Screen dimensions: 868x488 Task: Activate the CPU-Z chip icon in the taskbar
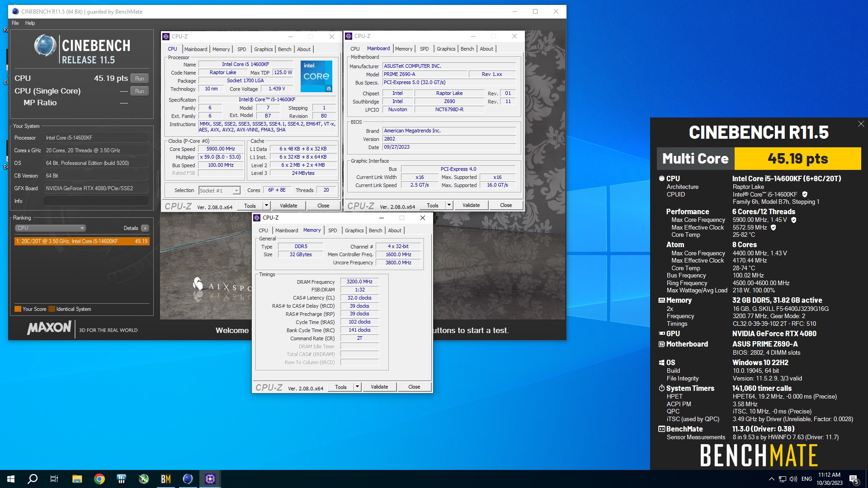click(x=210, y=479)
